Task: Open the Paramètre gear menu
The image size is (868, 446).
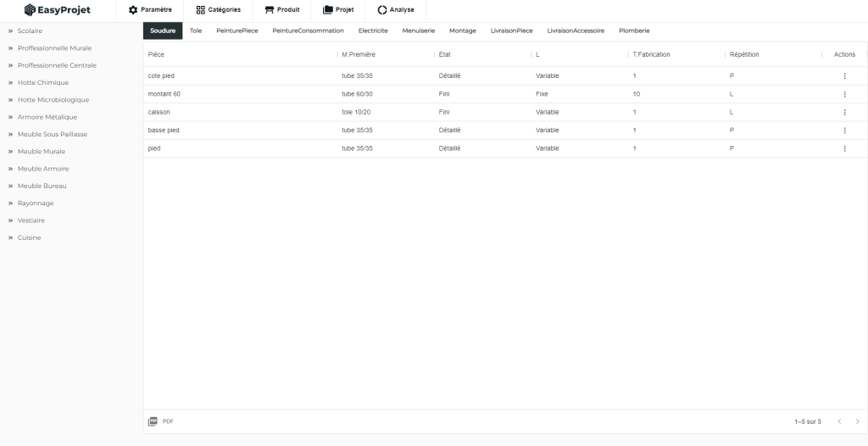Action: coord(133,10)
